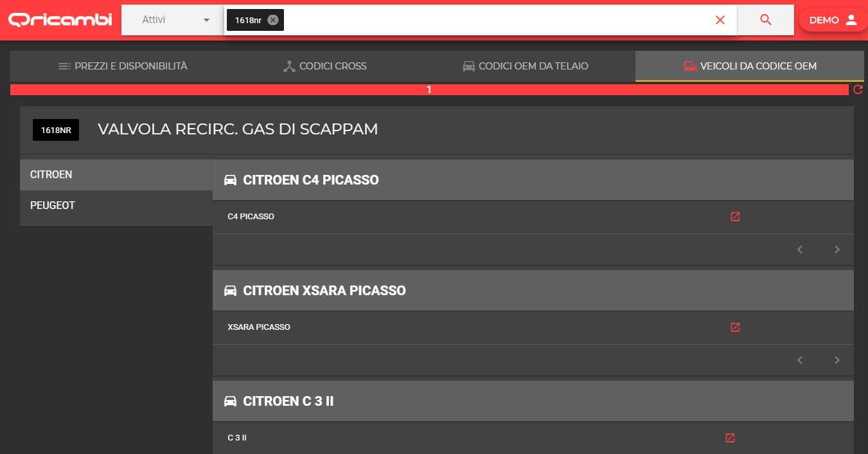Click the VALVOLA RECIRC. GAS DI SCAPPAM title

tap(238, 129)
